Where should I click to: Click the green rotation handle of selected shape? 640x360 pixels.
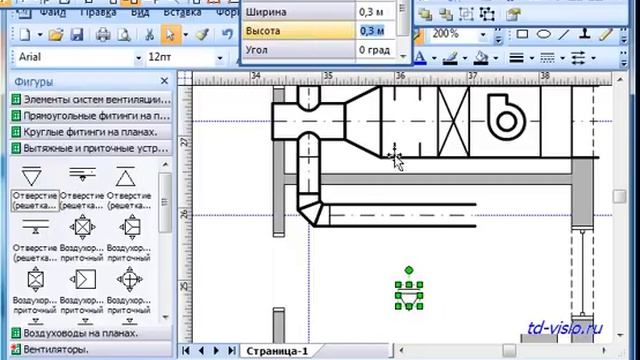tap(409, 270)
